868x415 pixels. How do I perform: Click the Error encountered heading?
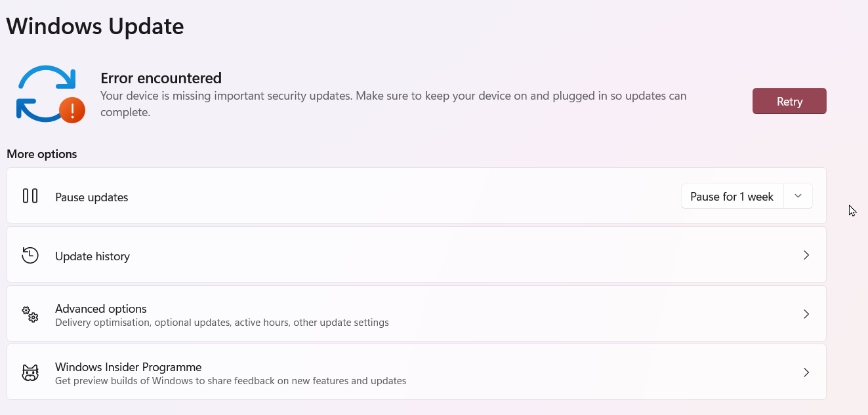161,78
